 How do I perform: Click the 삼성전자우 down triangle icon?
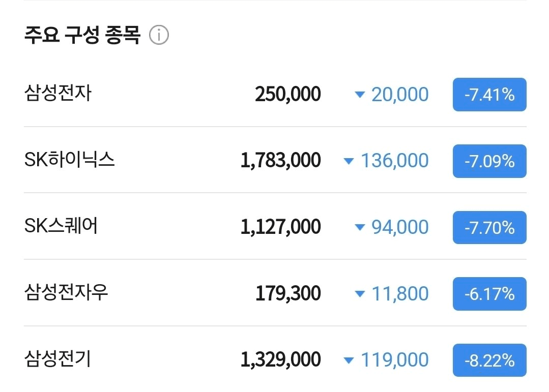tap(360, 294)
